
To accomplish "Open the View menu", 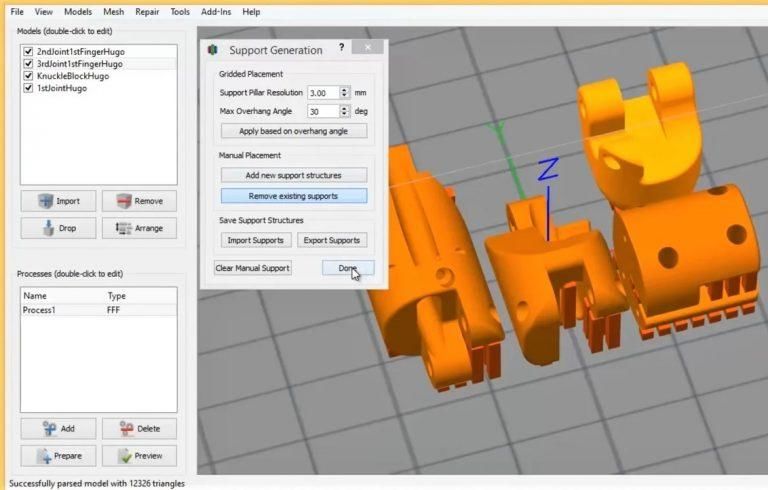I will tap(44, 12).
